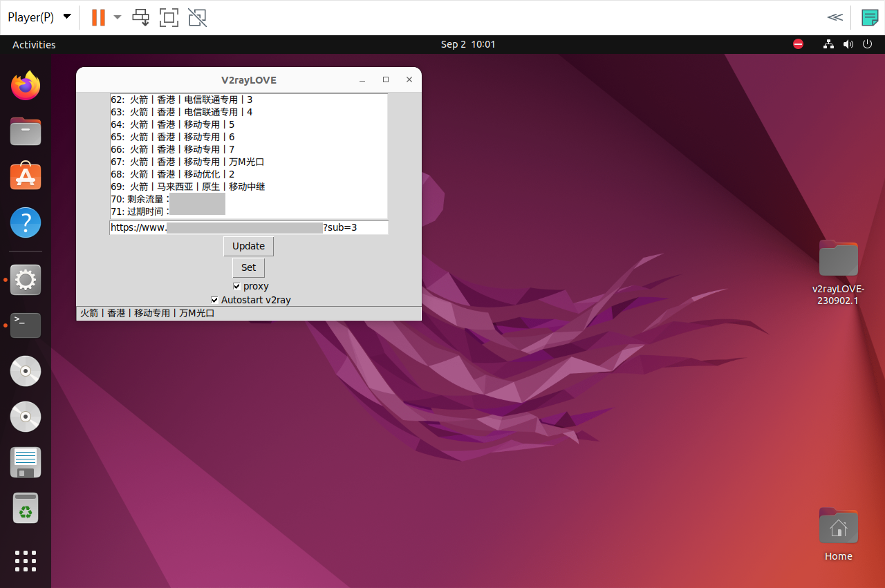Screen dimensions: 885x588
Task: Uncheck the proxy checkbox
Action: click(236, 285)
